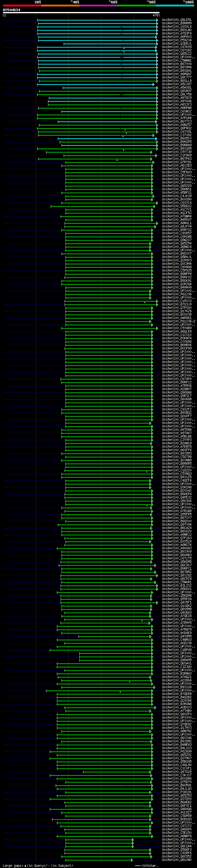Image resolution: width=197 pixels, height=868 pixels.
Task: Click UniRef100_B9I1Z6 label
Action: (x=176, y=687)
